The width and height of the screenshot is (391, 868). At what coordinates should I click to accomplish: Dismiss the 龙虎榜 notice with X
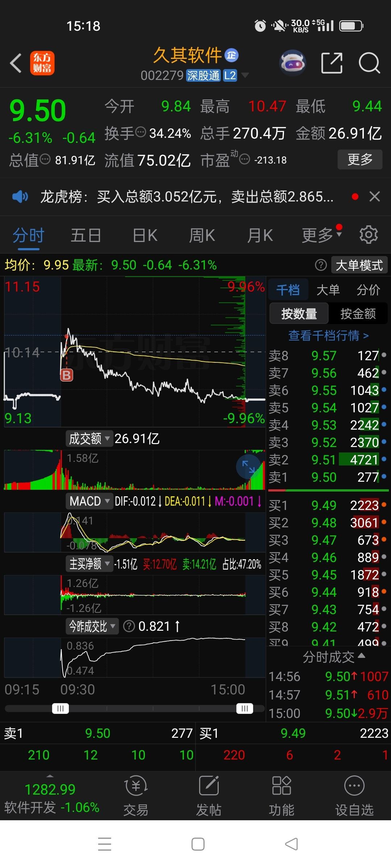375,196
